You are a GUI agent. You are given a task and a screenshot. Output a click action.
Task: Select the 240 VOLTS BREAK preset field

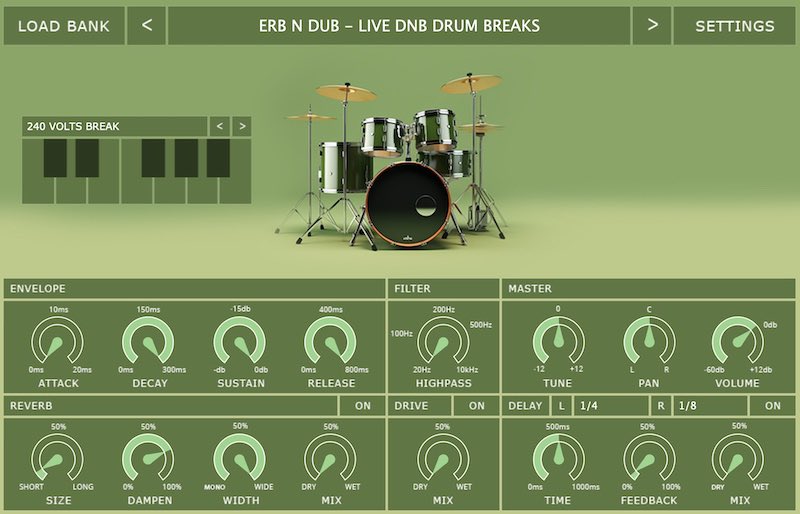point(114,126)
